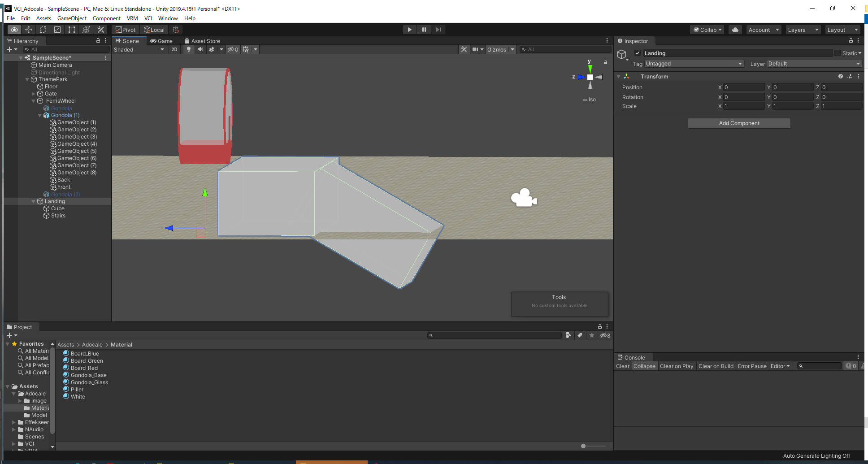
Task: Lock the Hierarchy panel
Action: click(98, 41)
